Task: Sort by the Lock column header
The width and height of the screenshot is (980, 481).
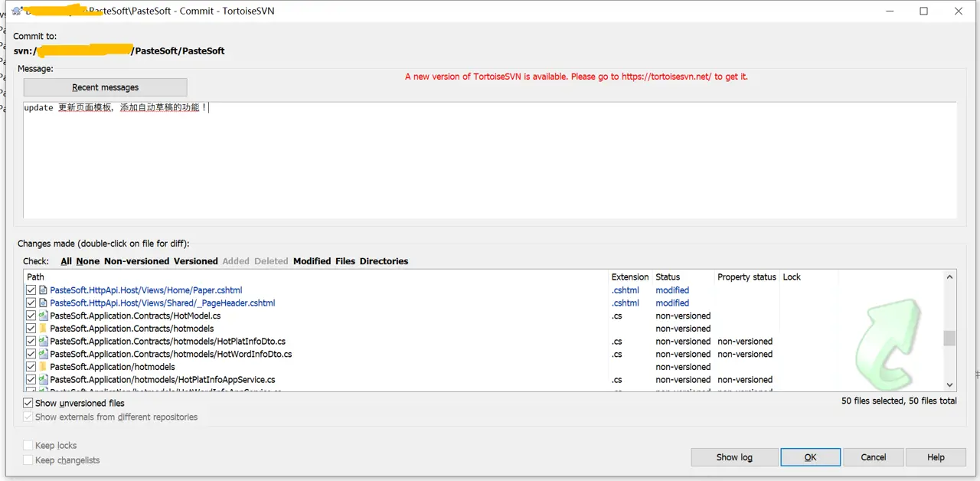Action: coord(808,277)
